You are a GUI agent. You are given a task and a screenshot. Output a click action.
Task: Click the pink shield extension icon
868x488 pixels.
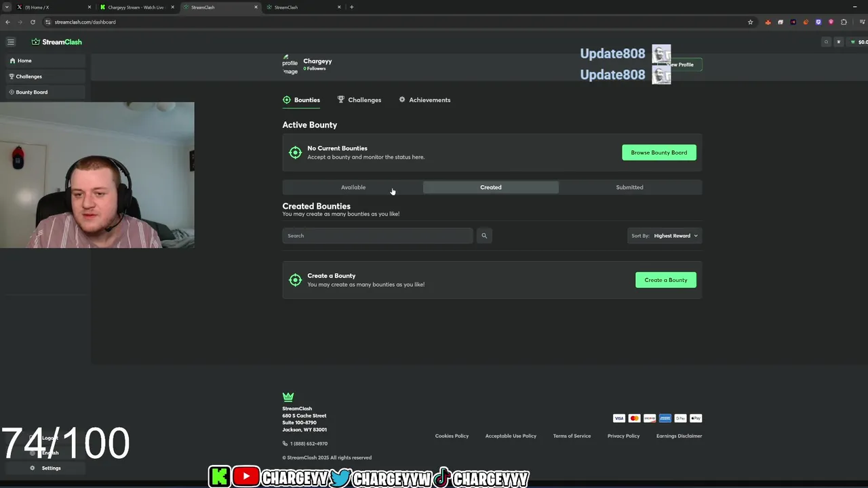(831, 22)
